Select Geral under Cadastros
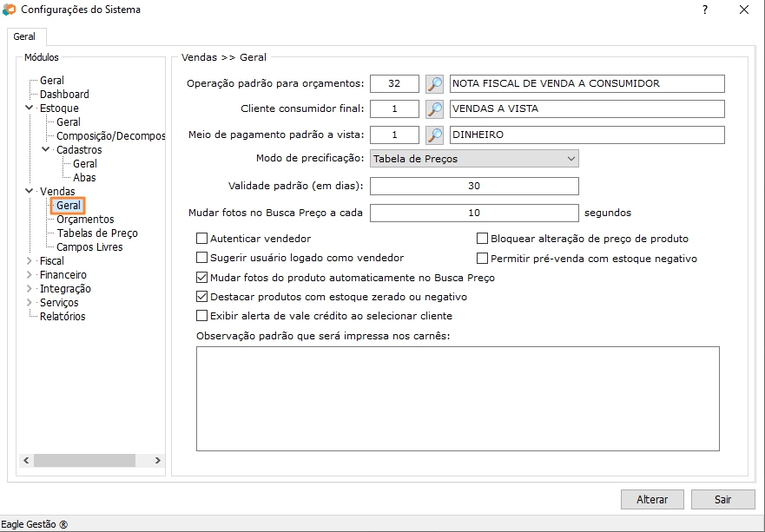The height and width of the screenshot is (532, 765). click(x=85, y=164)
